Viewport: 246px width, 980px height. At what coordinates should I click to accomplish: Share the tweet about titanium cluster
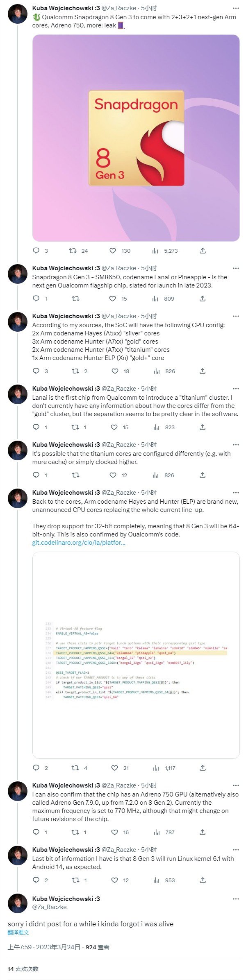(203, 427)
